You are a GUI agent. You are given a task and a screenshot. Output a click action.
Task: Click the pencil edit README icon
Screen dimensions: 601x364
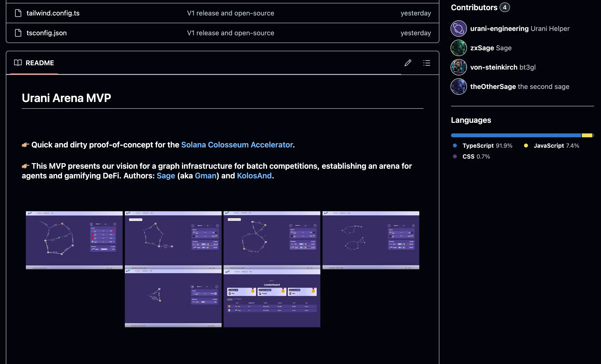(408, 63)
